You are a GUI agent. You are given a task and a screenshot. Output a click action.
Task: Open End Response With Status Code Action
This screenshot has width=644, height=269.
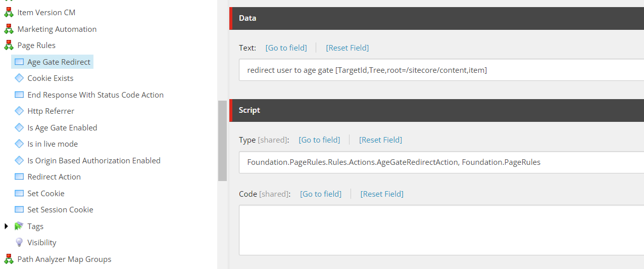(95, 95)
